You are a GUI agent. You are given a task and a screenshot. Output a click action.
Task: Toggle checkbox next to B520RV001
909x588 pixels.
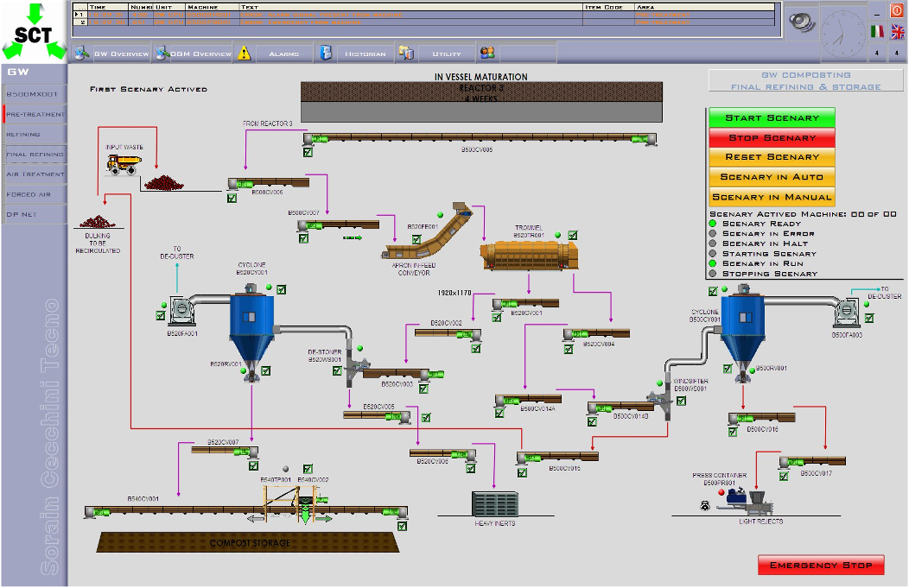(265, 370)
